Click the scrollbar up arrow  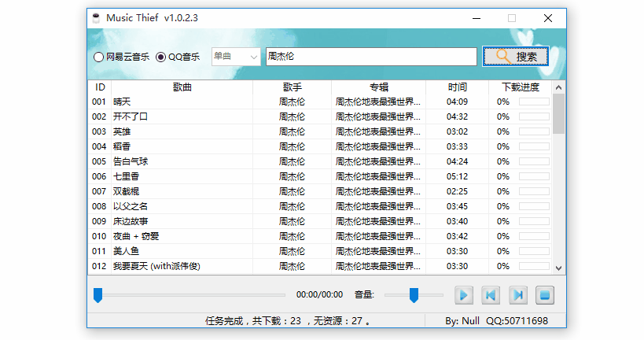[x=558, y=87]
